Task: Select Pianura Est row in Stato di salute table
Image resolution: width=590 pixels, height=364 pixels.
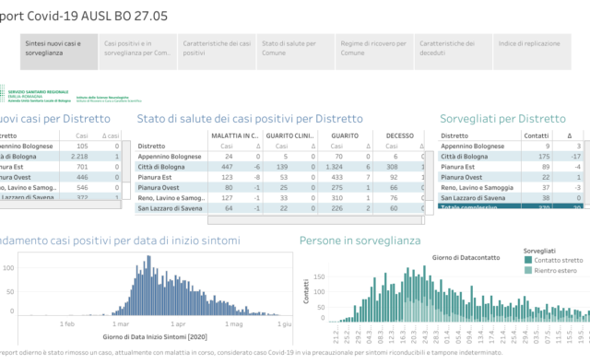Action: pos(279,177)
